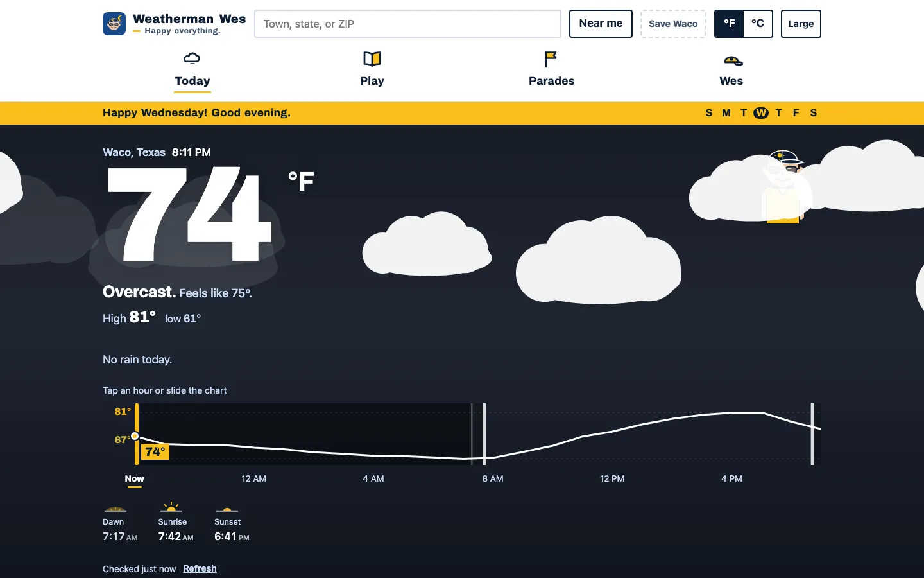Viewport: 924px width, 578px height.
Task: Click the Waco, Texas location text
Action: tap(134, 152)
